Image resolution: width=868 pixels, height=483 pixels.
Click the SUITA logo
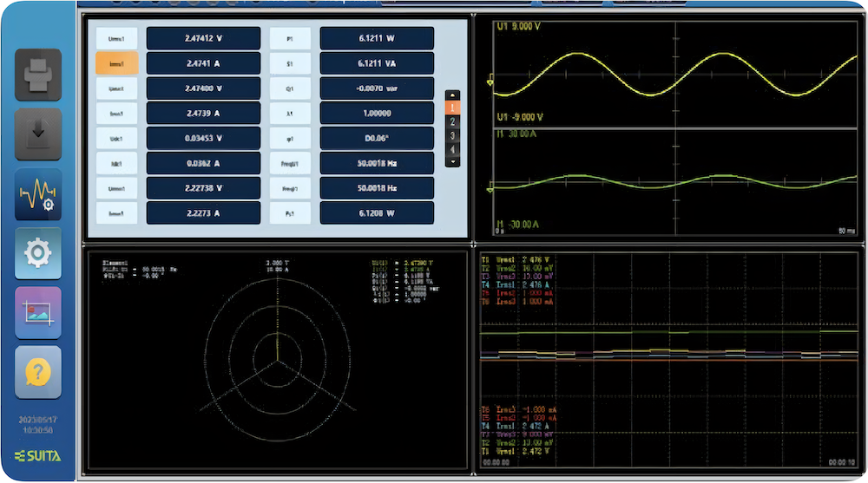38,456
